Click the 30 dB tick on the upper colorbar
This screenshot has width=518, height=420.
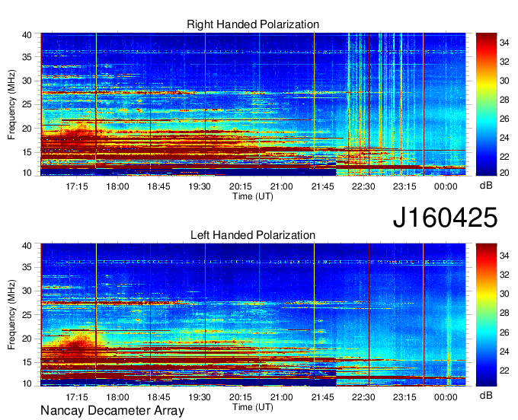(x=504, y=81)
